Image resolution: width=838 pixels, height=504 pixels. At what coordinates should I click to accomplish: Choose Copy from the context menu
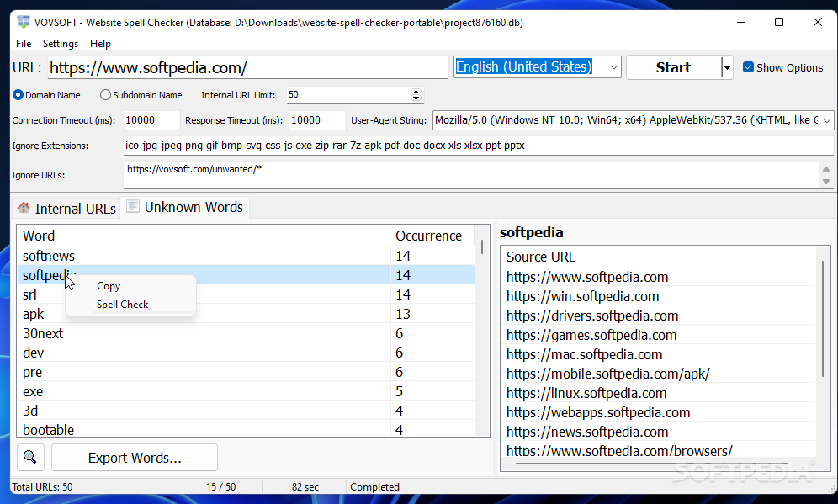(x=130, y=286)
